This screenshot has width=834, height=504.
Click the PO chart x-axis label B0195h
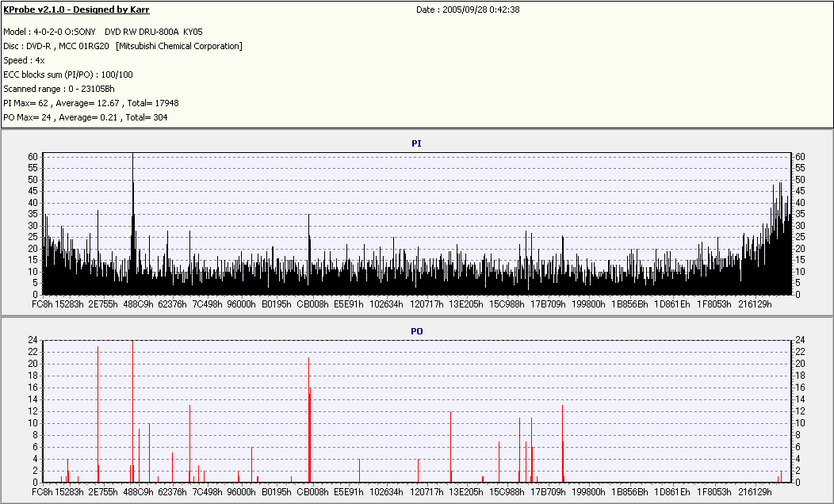coord(276,492)
